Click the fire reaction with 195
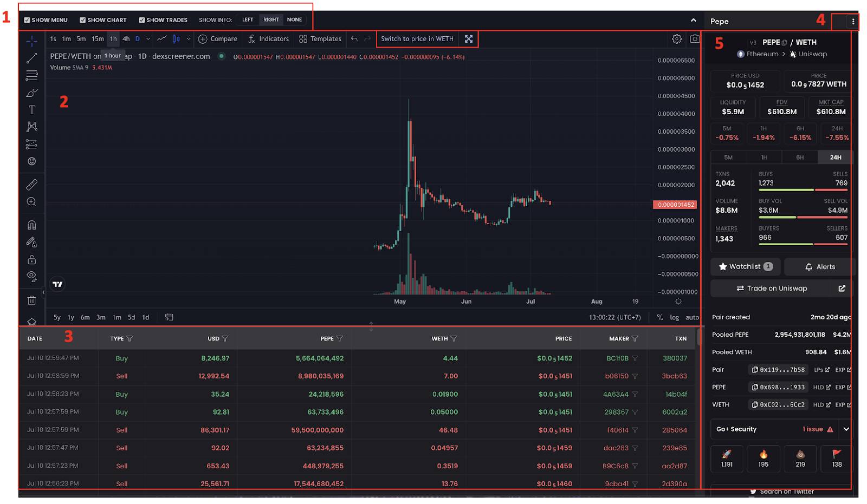 point(764,459)
